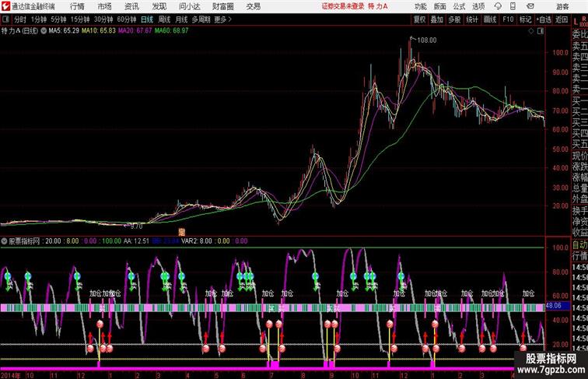
Task: Open the mobile phone icon in title bar
Action: (513, 6)
